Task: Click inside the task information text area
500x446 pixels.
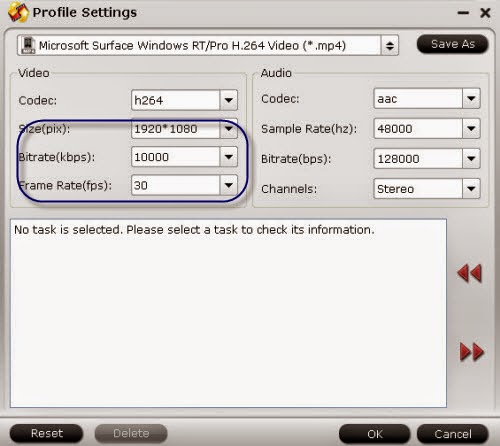Action: pyautogui.click(x=228, y=313)
